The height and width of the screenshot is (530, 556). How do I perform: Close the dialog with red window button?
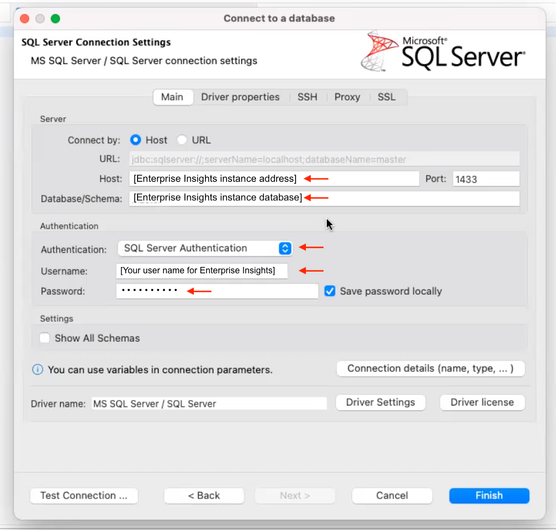tap(24, 18)
